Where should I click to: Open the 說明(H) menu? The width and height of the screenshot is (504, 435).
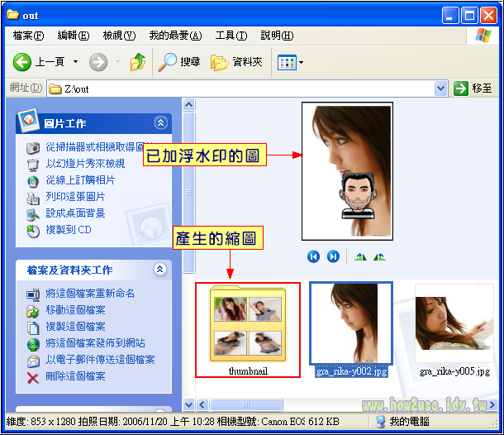pos(277,36)
